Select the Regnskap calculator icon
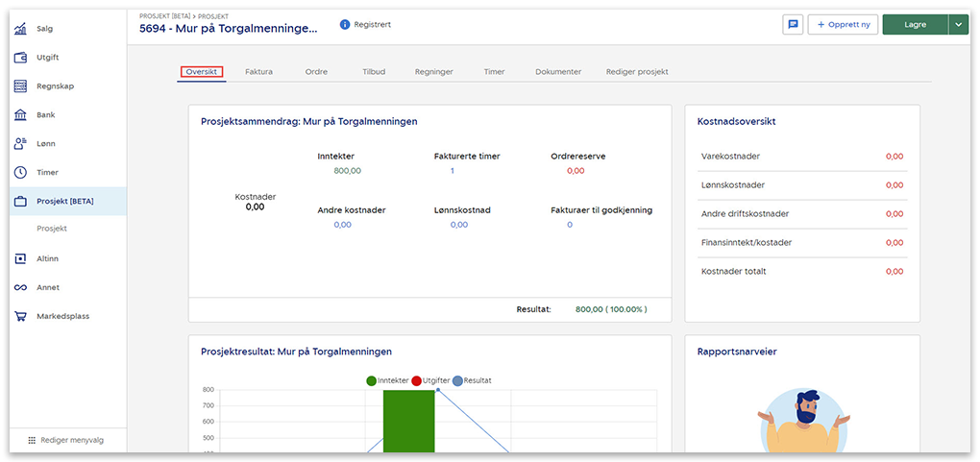 (x=20, y=86)
